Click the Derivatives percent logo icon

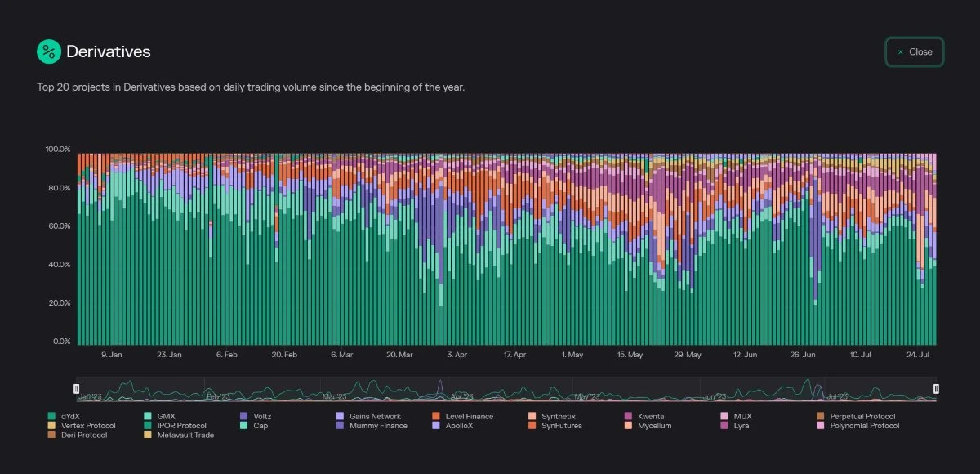49,51
